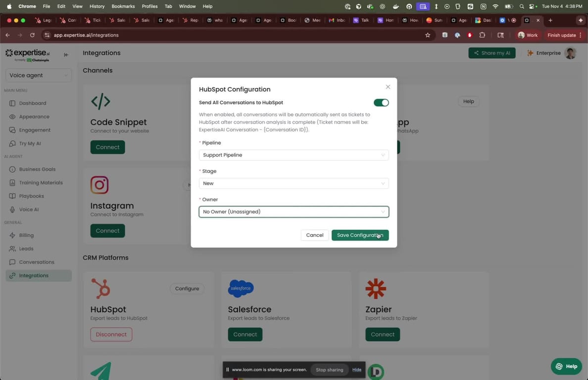Screen dimensions: 588x380
Task: Toggle Send All Conversations to HubSpot switch
Action: click(381, 103)
